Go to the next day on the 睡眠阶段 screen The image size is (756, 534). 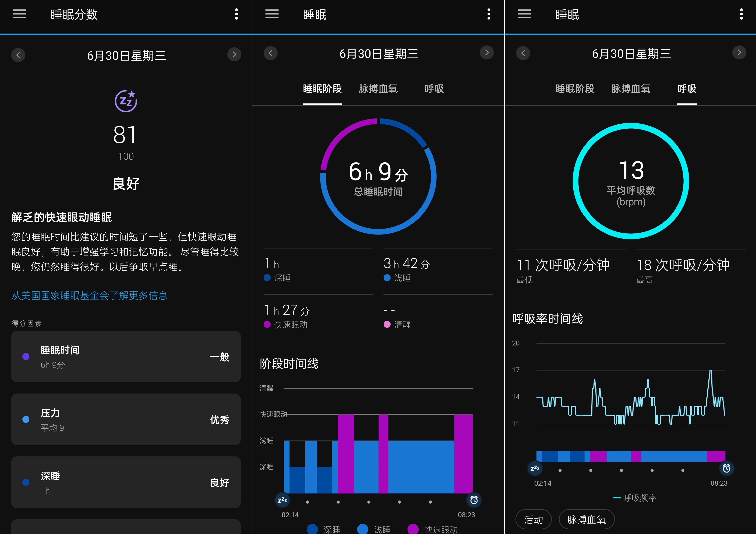click(487, 53)
